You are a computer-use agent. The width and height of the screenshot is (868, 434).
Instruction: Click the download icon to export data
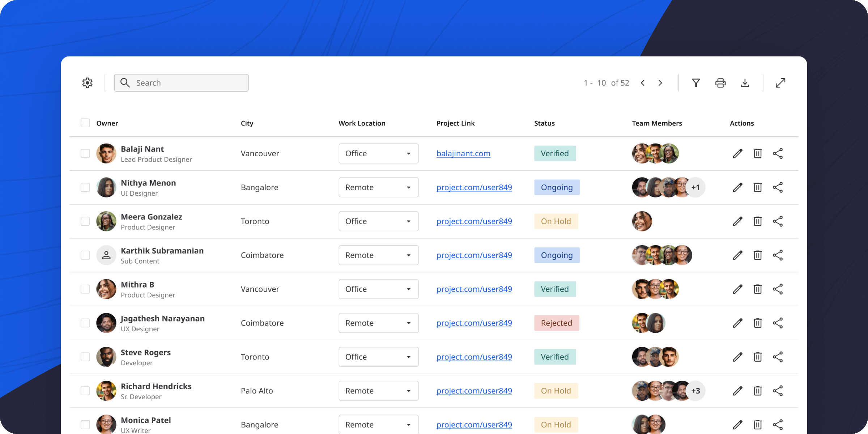[746, 83]
